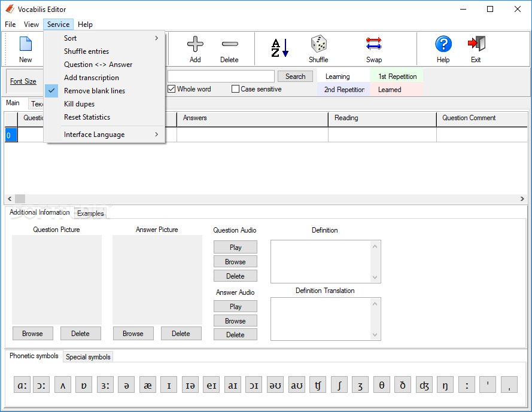Insert the θ phonetic symbol
Image resolution: width=532 pixels, height=412 pixels.
[382, 385]
